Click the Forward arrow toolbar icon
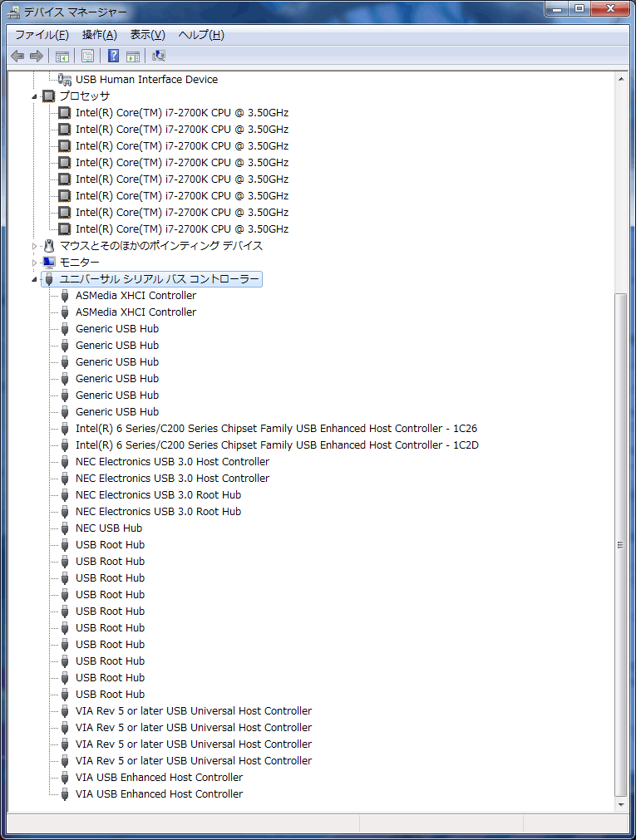641x840 pixels. tap(37, 56)
